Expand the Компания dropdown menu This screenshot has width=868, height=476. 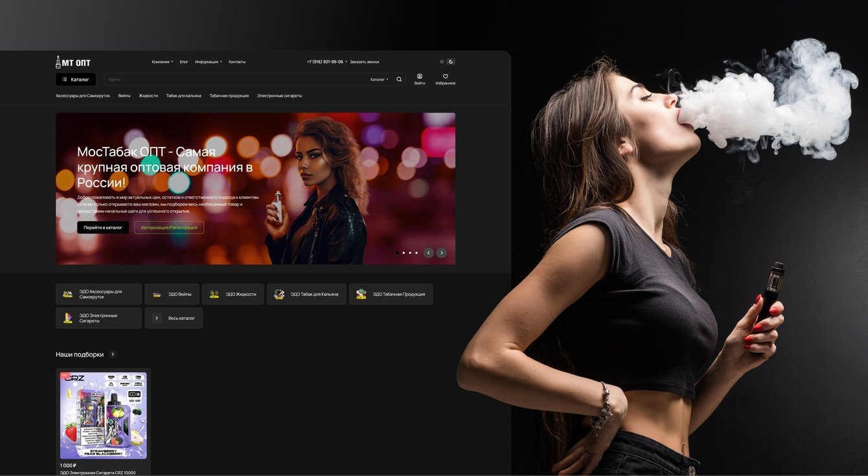click(x=163, y=62)
